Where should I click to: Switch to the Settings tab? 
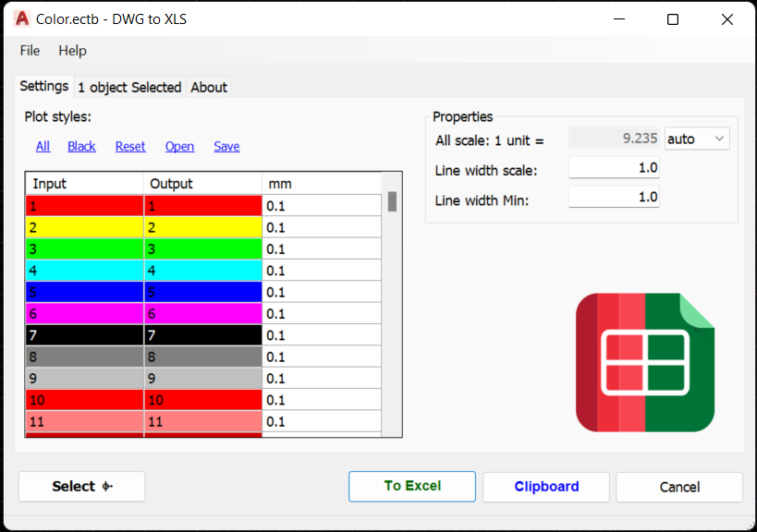pos(44,86)
